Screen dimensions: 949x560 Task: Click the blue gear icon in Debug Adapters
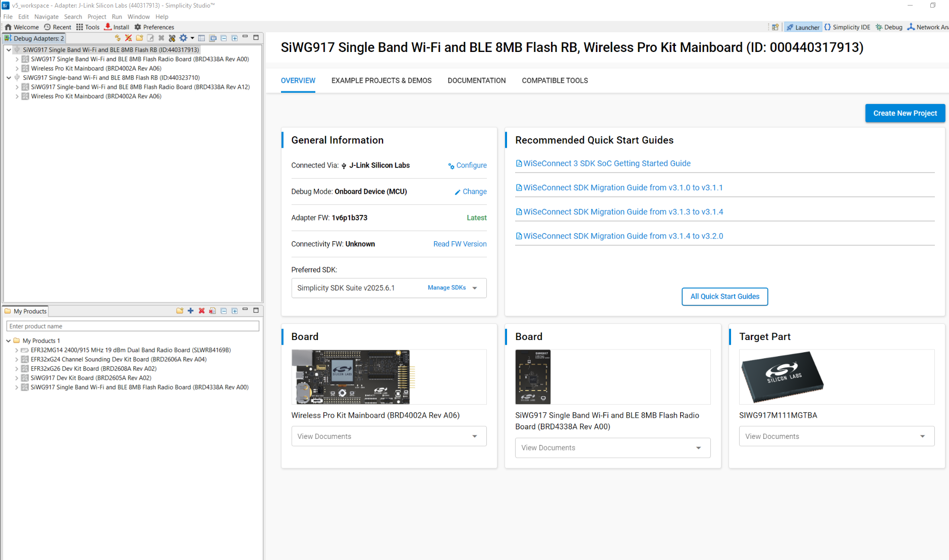click(183, 38)
